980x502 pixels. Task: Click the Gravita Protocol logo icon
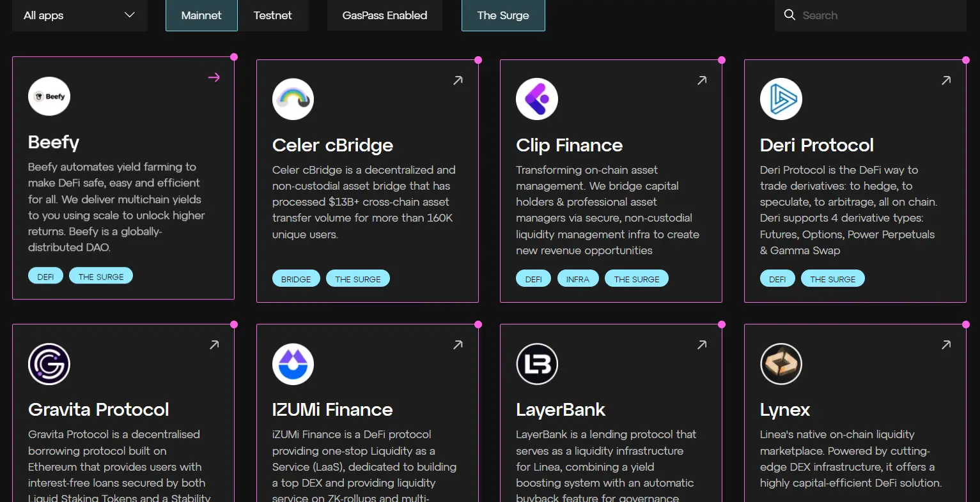[x=49, y=364]
